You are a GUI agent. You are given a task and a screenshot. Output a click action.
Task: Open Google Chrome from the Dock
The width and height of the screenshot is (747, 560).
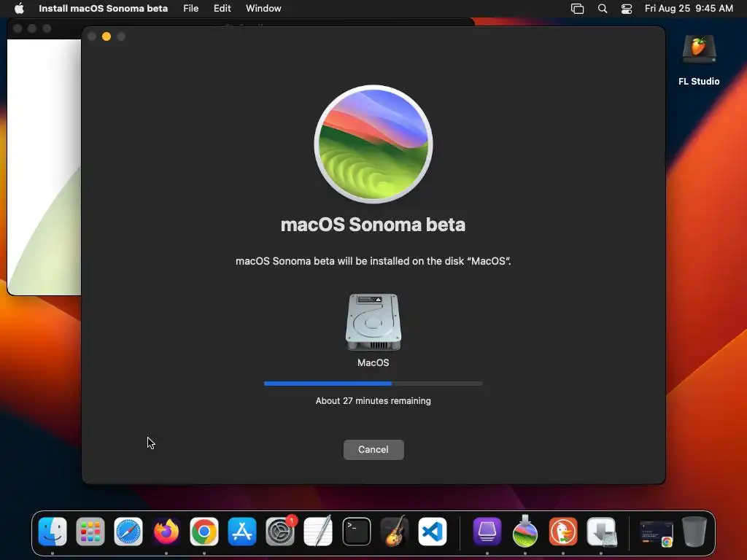pyautogui.click(x=204, y=531)
